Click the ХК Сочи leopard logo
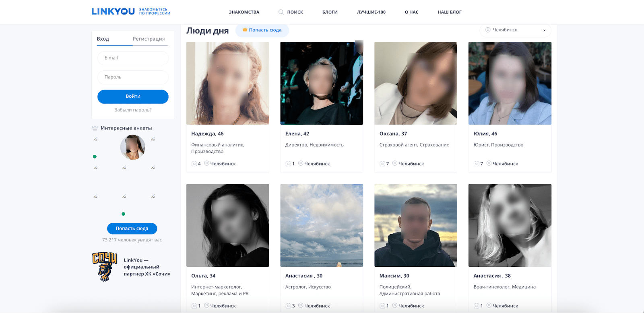Screen dimensions: 644x313 [105, 267]
